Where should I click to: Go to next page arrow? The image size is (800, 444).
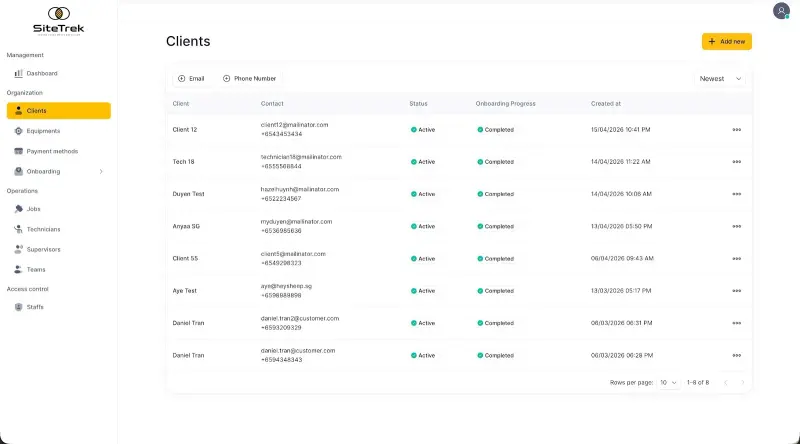742,383
